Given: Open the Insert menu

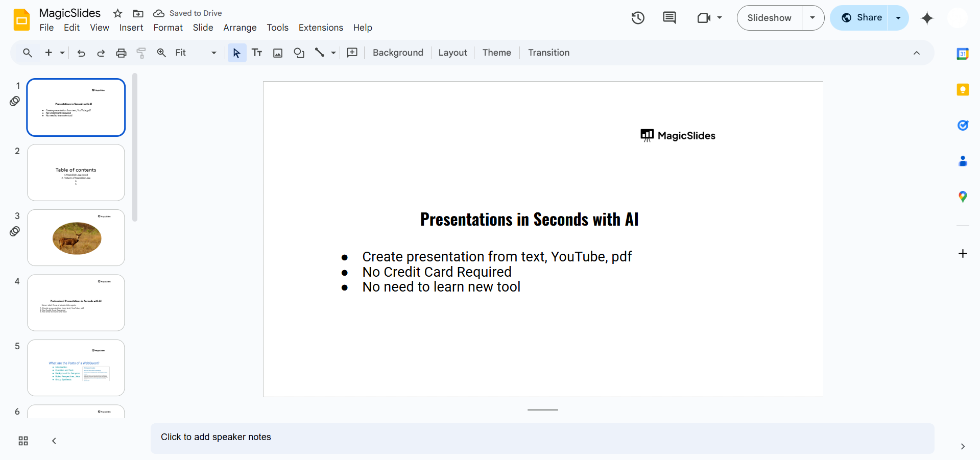Looking at the screenshot, I should [131, 28].
